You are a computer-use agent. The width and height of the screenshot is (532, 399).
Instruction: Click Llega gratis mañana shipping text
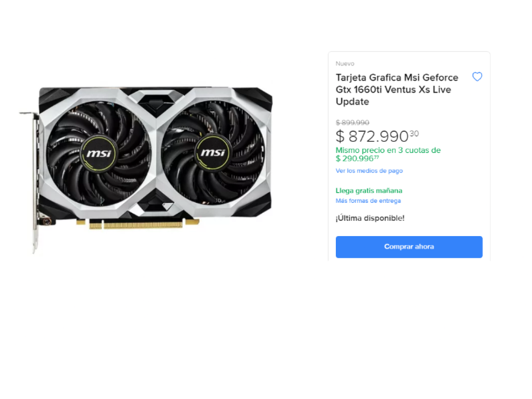click(369, 191)
